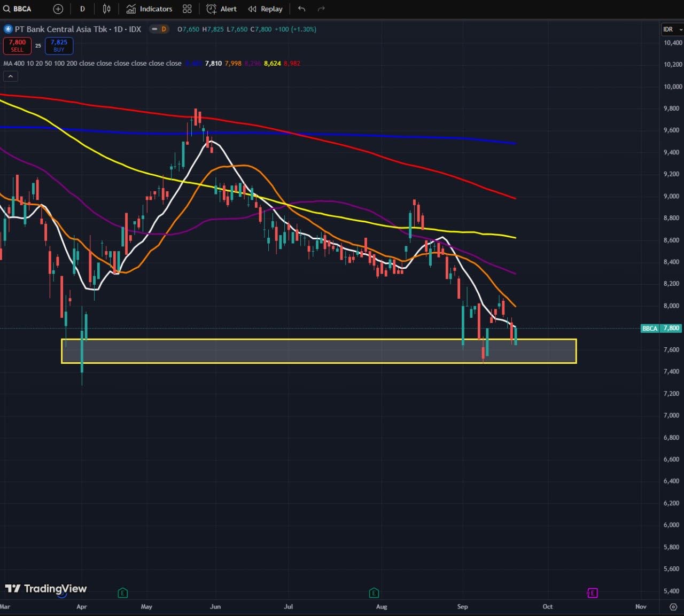This screenshot has height=616, width=684.
Task: Click the 7,800 SELL button
Action: [x=17, y=46]
